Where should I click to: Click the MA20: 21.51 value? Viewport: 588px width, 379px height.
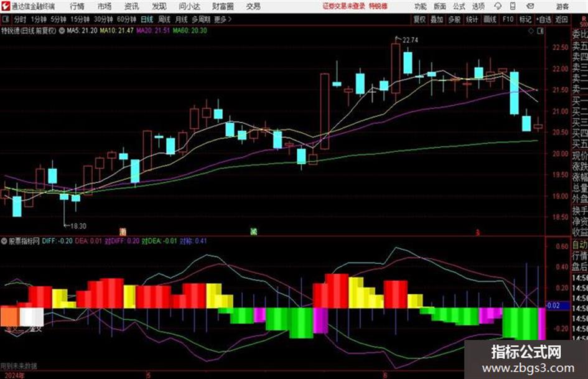152,30
